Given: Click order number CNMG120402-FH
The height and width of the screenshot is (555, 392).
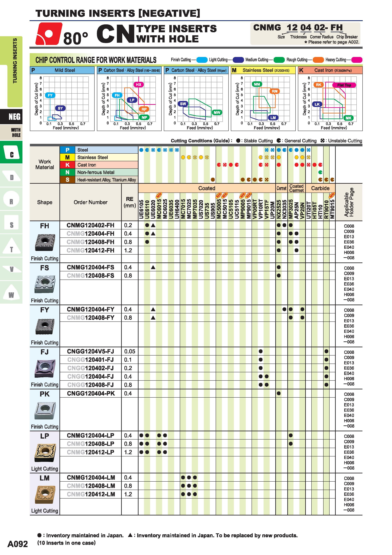Looking at the screenshot, I should point(91,225).
